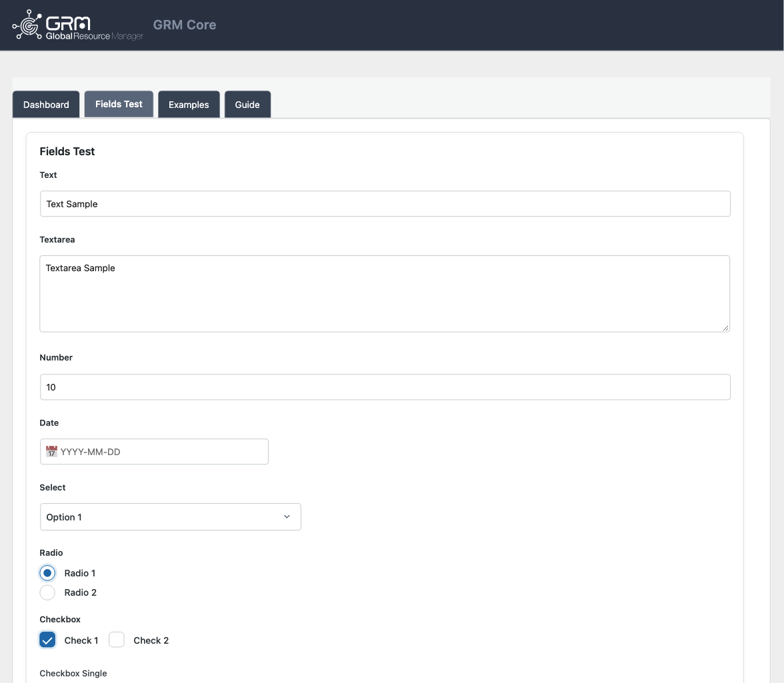Click the GRM Core header title
Image resolution: width=784 pixels, height=683 pixels.
pos(185,25)
